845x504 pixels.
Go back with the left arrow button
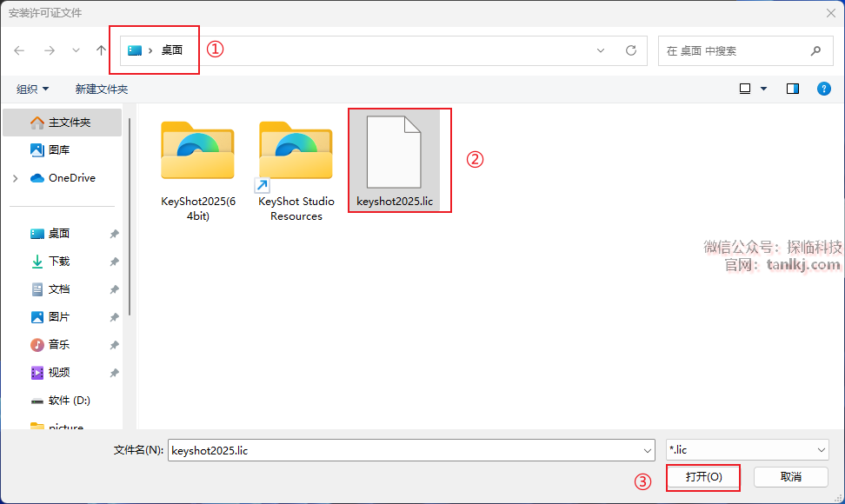[19, 50]
